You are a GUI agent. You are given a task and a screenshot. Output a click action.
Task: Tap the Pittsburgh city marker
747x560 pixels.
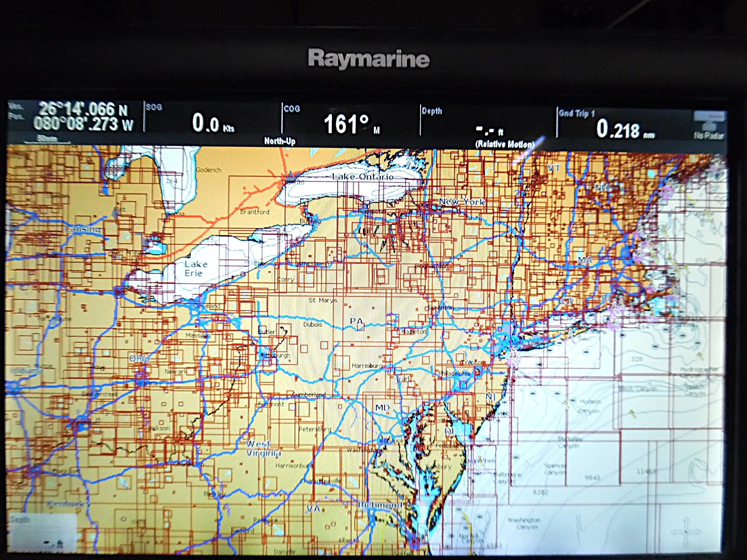tap(266, 355)
